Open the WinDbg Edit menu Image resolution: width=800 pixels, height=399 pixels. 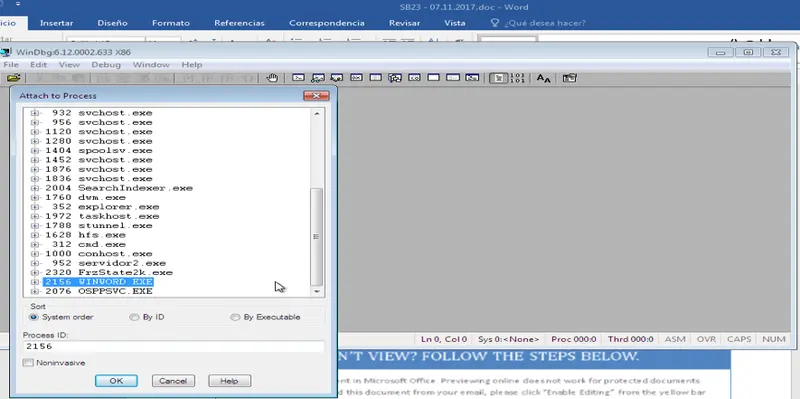coord(38,65)
